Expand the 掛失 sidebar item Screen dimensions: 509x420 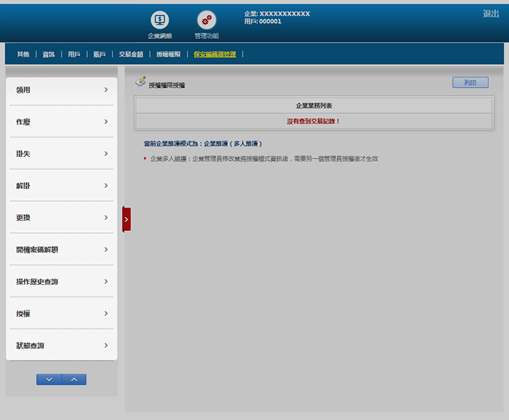pyautogui.click(x=61, y=153)
